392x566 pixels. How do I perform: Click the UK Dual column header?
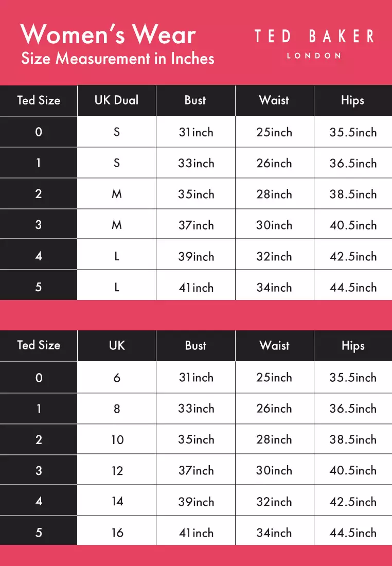click(117, 100)
